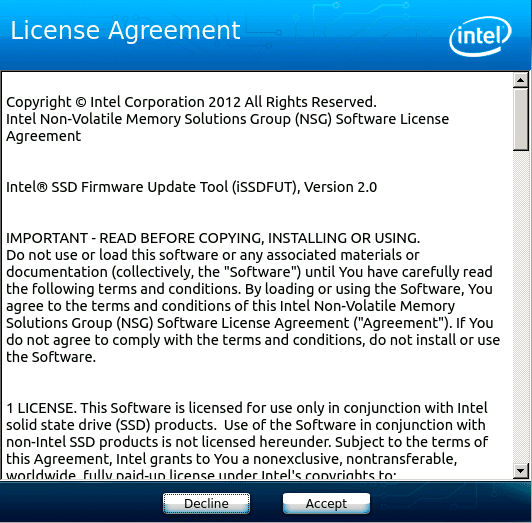Image resolution: width=532 pixels, height=523 pixels.
Task: Click the Version 2.0 text
Action: [340, 187]
